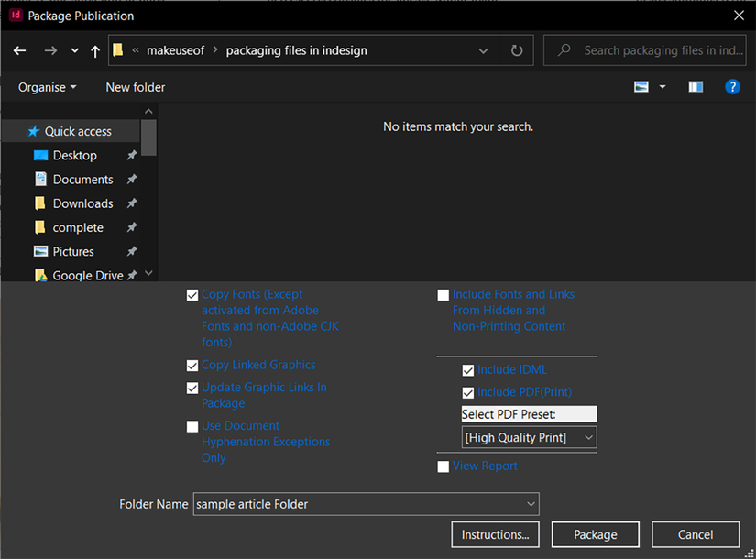Switch to the preview pane icon
This screenshot has width=756, height=559.
point(696,86)
